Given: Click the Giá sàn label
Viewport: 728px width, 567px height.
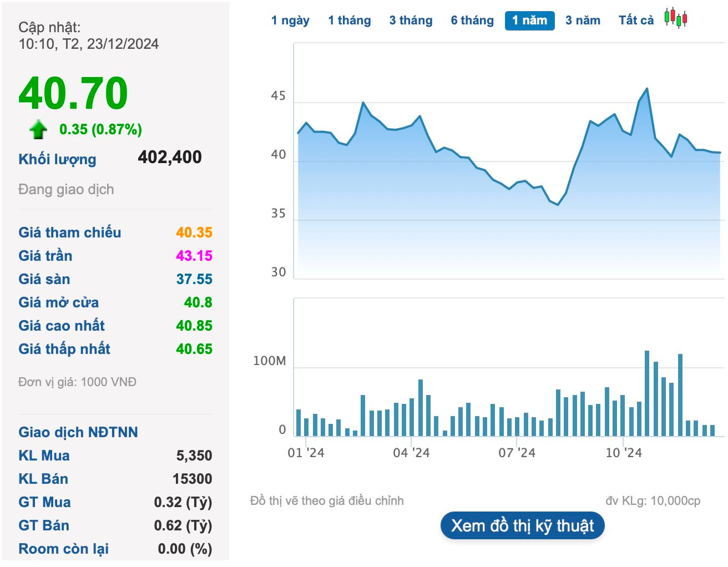Looking at the screenshot, I should (x=44, y=279).
